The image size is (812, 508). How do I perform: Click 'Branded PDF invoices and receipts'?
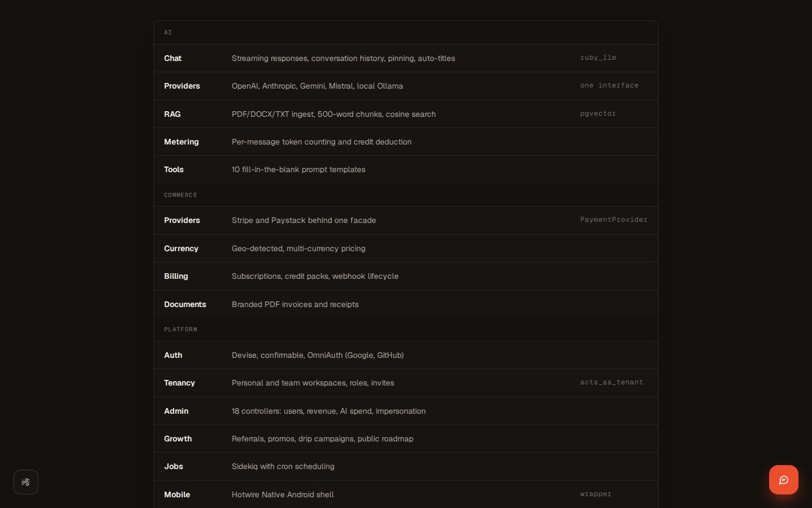point(295,304)
